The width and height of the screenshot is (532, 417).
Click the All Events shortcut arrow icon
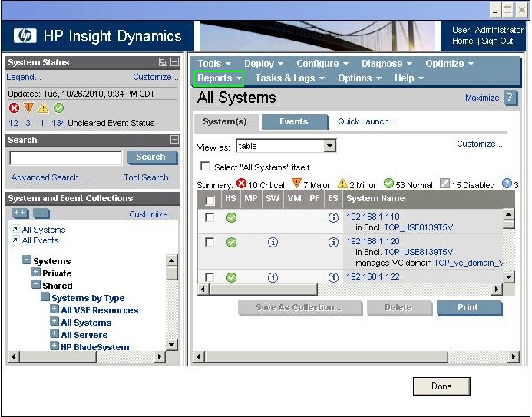15,240
